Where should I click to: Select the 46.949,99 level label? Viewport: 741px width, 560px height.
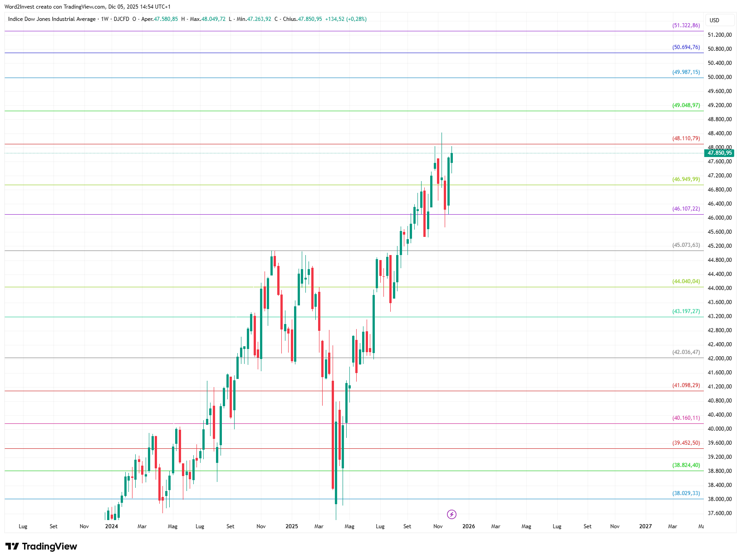[686, 179]
